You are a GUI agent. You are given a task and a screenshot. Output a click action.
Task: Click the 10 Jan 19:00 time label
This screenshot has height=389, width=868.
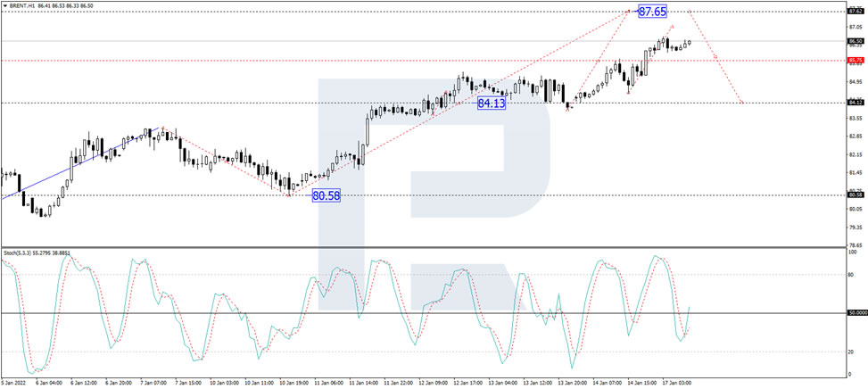[x=293, y=382]
